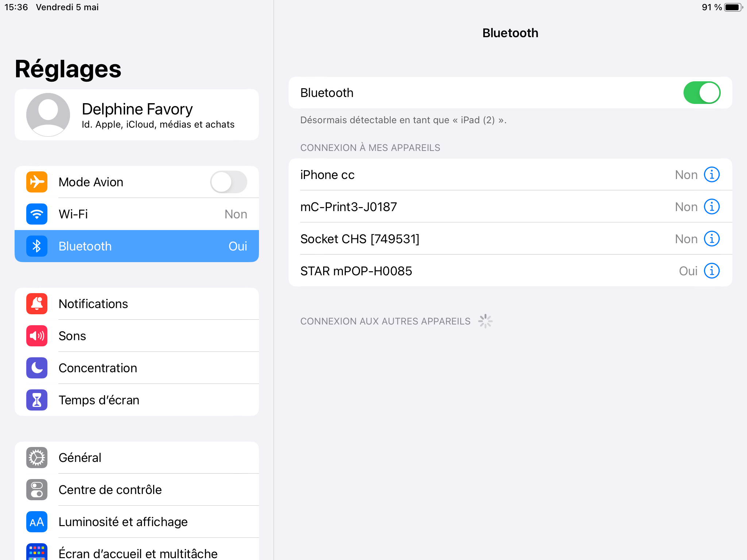
Task: Tap the Vendredi 5 mai date
Action: coord(67,7)
